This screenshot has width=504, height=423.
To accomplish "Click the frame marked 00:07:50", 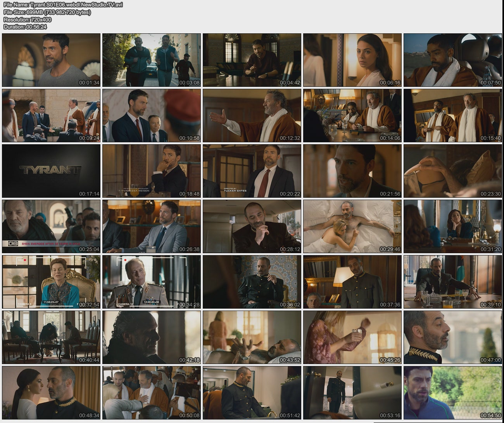I will pos(452,60).
